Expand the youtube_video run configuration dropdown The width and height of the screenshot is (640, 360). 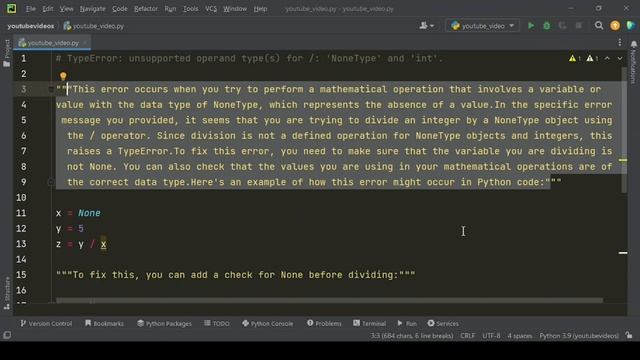(x=482, y=26)
